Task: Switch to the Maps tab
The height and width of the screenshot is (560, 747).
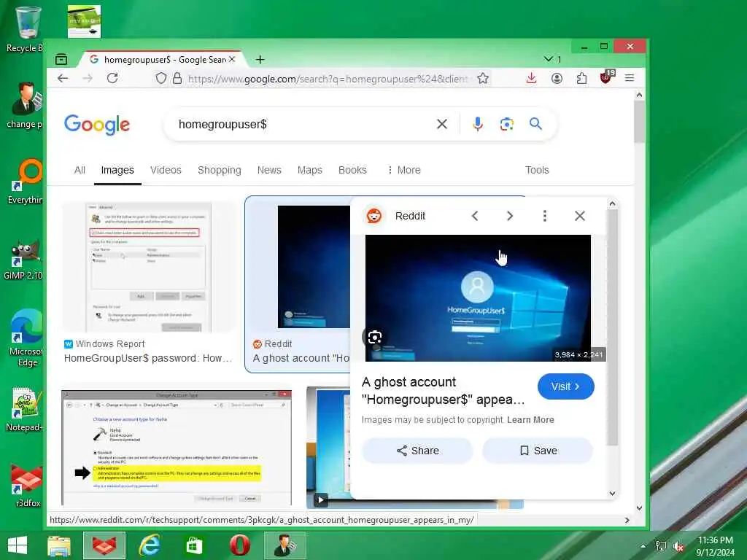Action: click(x=309, y=170)
